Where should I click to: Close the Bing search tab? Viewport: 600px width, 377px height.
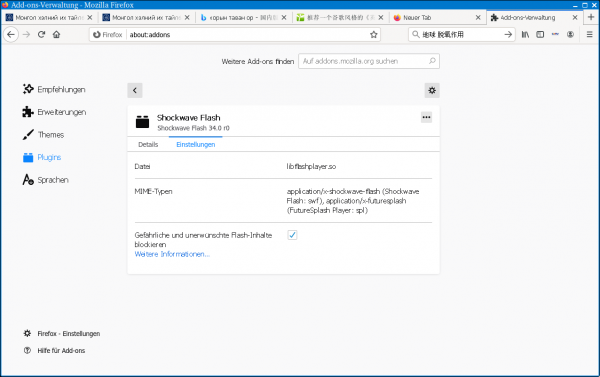pyautogui.click(x=284, y=18)
